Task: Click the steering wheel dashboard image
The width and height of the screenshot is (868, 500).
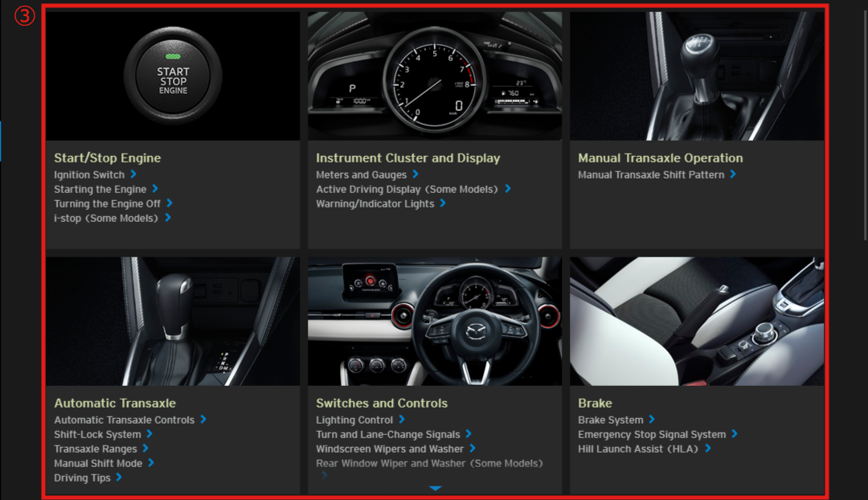Action: [435, 322]
